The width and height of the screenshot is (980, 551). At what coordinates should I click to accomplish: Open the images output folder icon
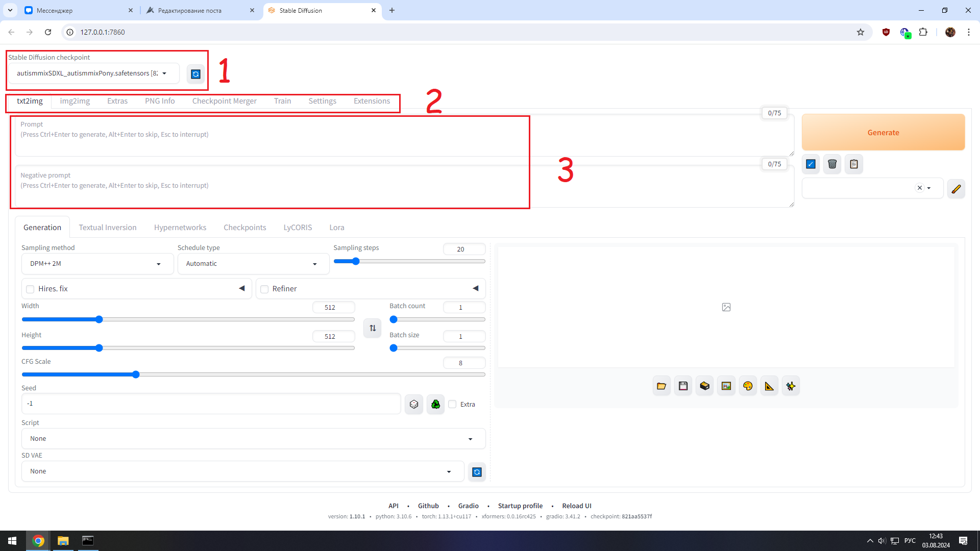pyautogui.click(x=661, y=386)
